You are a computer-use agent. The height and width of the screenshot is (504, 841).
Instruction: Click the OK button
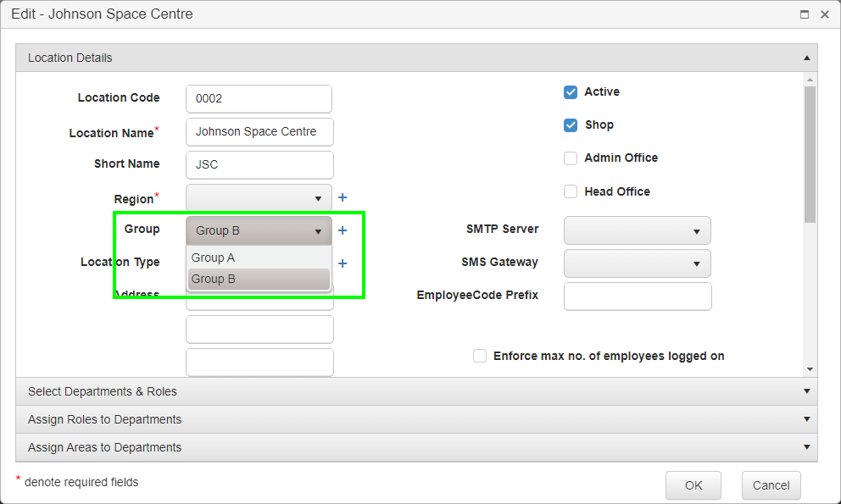693,485
